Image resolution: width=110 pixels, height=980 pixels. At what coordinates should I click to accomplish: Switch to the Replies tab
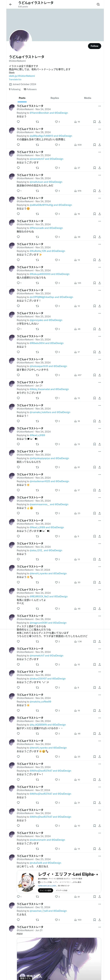(55, 98)
